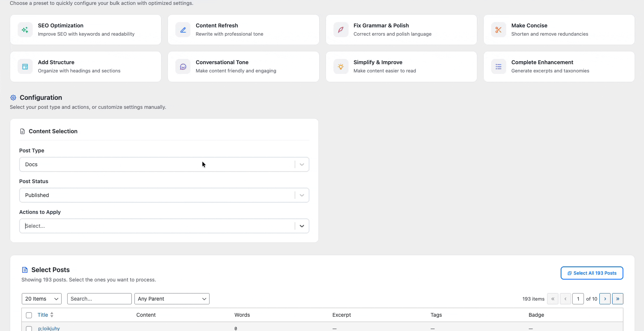Check the box for post p;loikjuhy

(29, 329)
